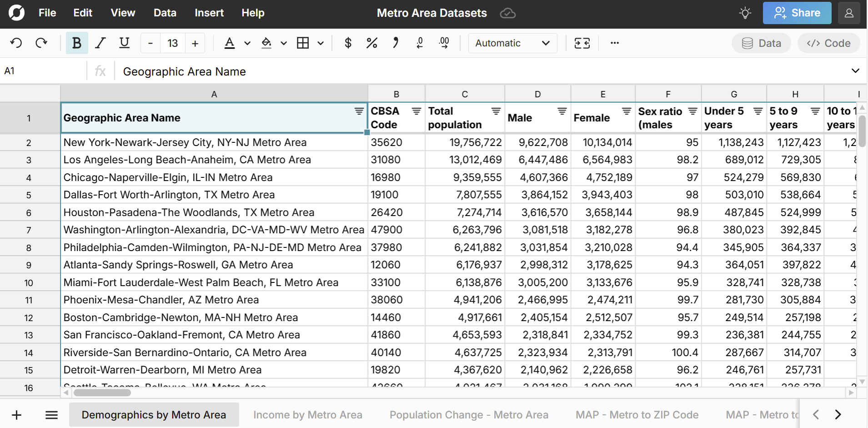Expand the formula bar chevron
The image size is (868, 428).
coord(855,71)
